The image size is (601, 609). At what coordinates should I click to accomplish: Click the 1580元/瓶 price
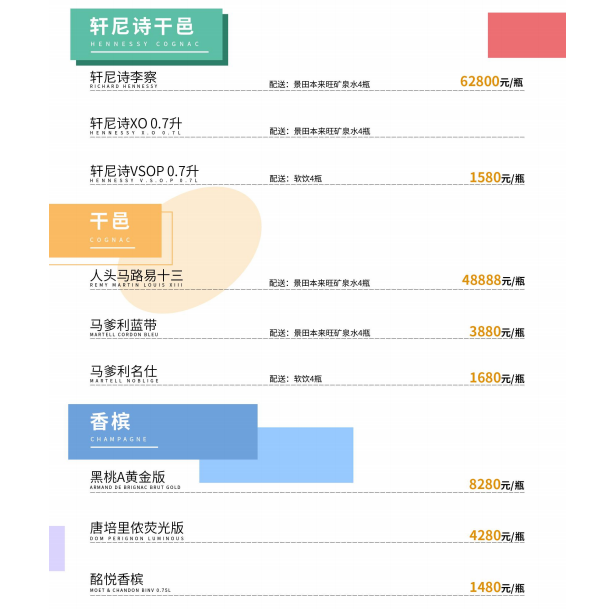click(497, 177)
